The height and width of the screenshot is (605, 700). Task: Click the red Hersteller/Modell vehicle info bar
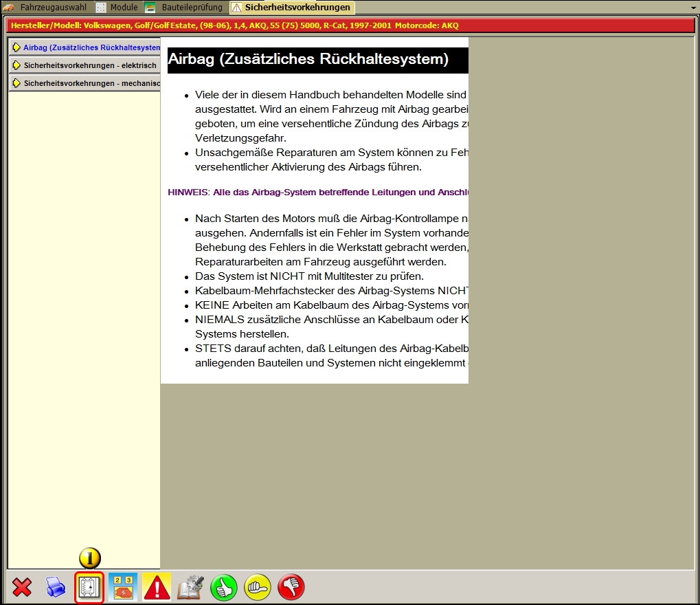(350, 25)
